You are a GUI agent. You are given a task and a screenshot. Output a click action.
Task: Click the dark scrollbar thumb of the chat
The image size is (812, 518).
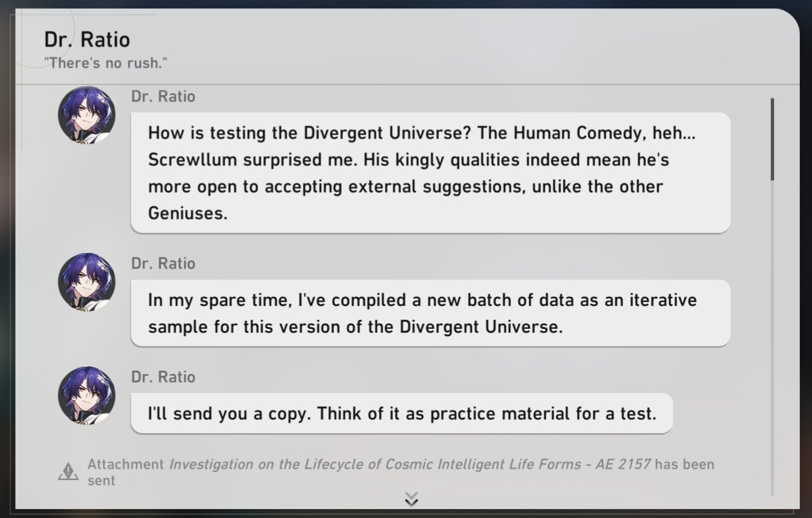pos(772,139)
